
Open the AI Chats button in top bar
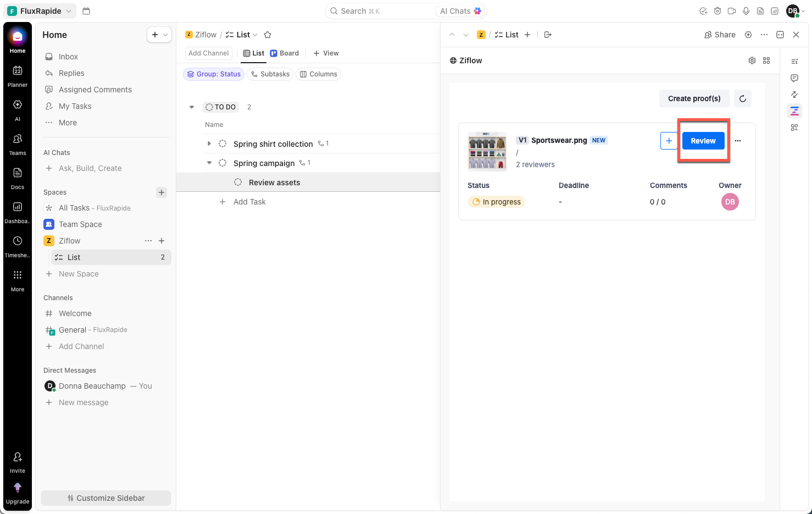coord(460,11)
